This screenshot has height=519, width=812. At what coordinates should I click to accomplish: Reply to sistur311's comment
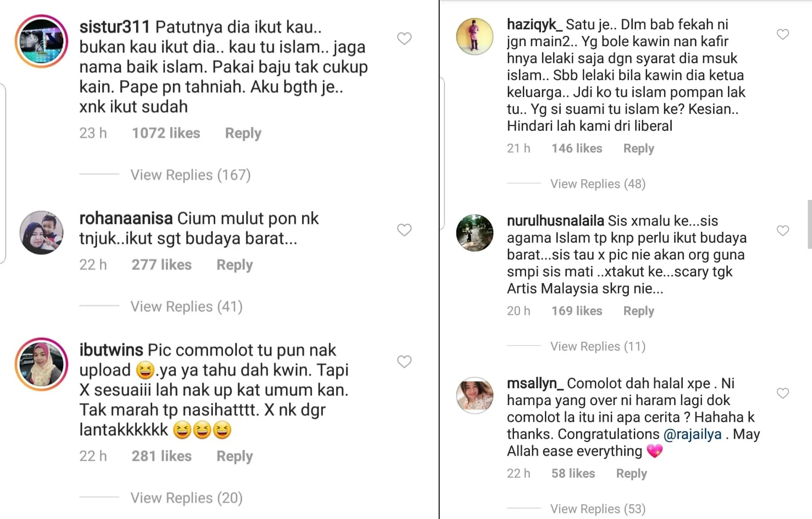point(243,133)
